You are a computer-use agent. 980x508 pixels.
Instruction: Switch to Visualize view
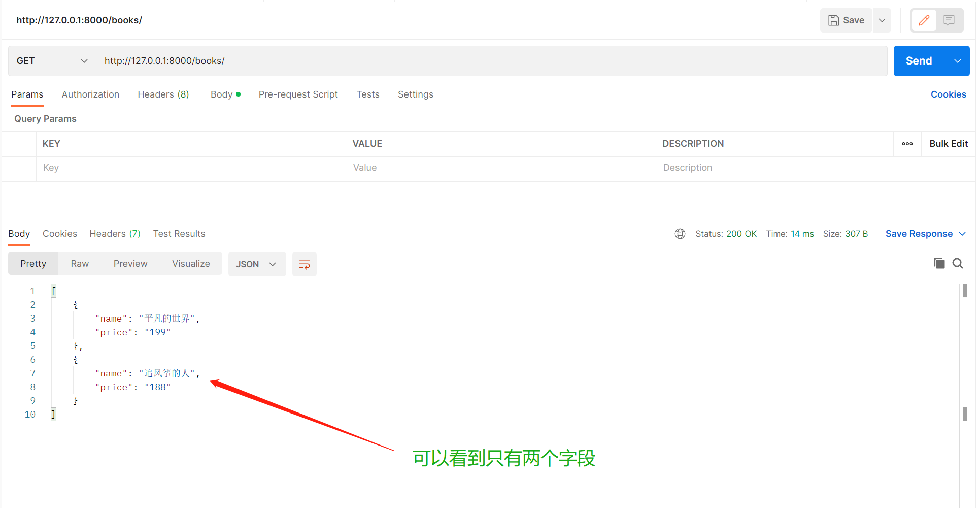[x=191, y=264]
